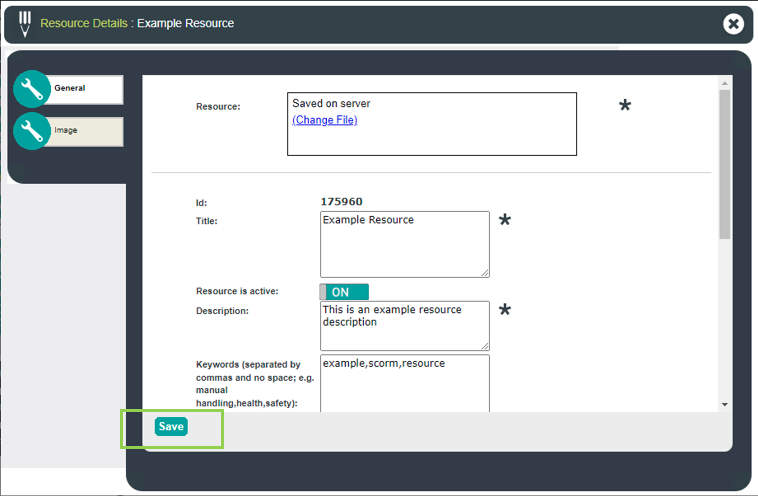Screen dimensions: 758x496
Task: Toggle the Resource is active ON switch
Action: [344, 292]
